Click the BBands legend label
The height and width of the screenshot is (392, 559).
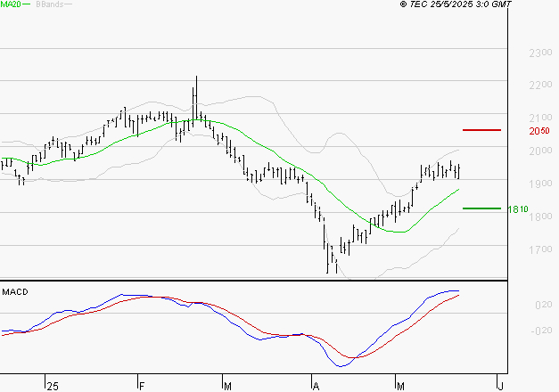point(50,4)
